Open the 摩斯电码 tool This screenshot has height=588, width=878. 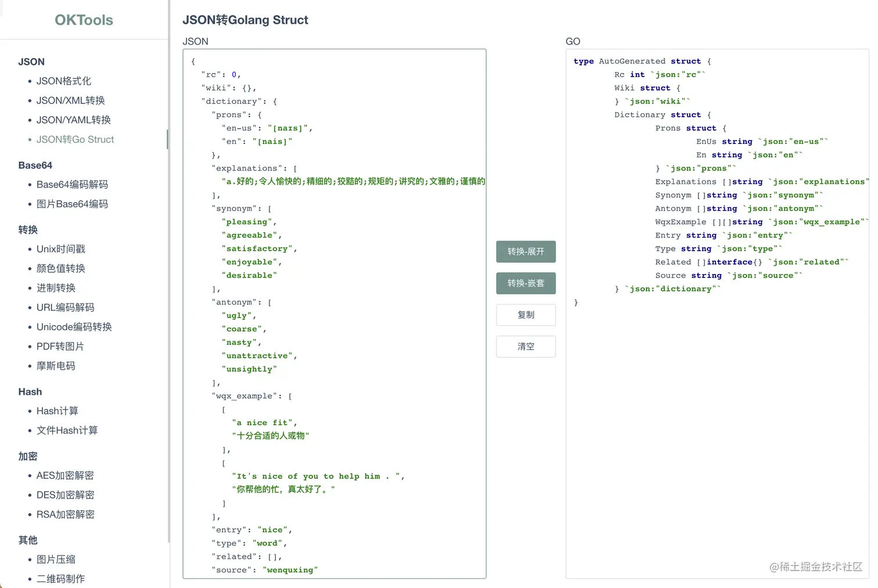point(56,366)
